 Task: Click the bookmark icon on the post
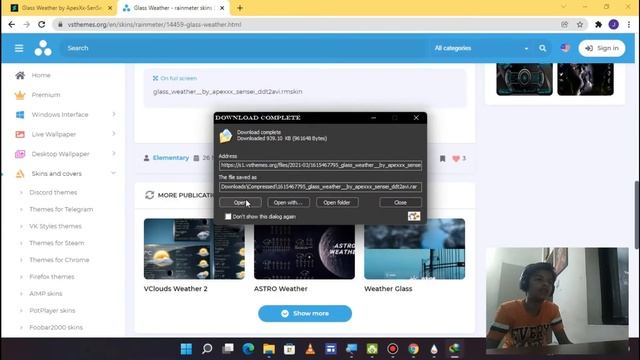442,158
